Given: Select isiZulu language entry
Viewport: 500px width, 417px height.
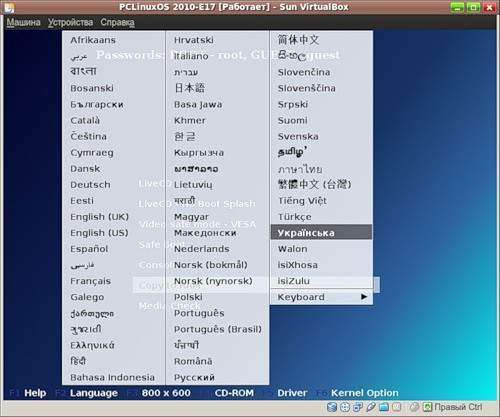Looking at the screenshot, I should point(294,281).
